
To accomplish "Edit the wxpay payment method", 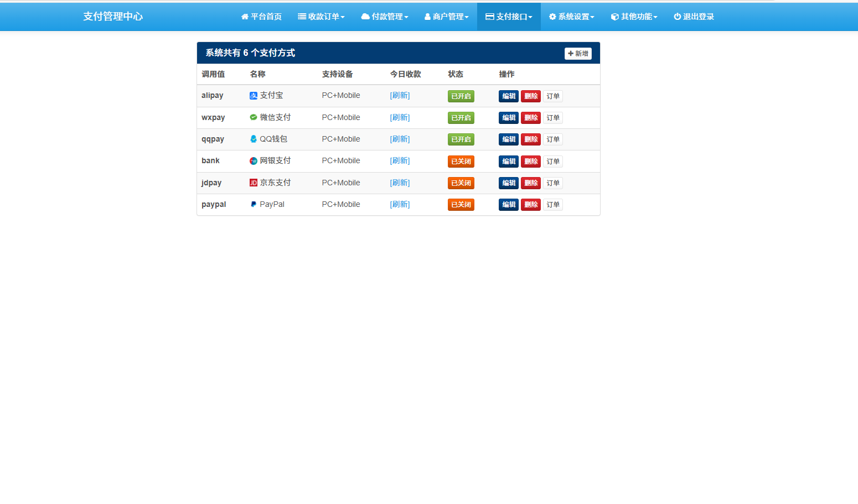I will (509, 118).
